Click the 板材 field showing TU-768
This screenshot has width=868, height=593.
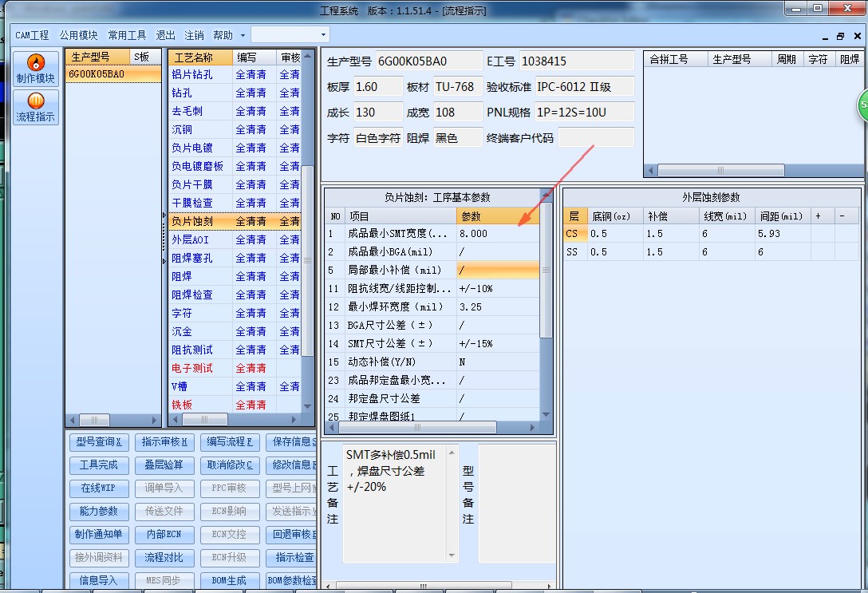point(457,87)
